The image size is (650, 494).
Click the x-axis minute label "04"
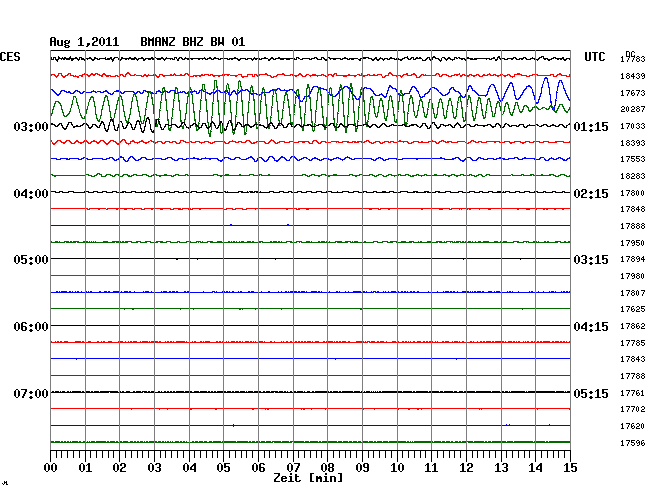189,468
